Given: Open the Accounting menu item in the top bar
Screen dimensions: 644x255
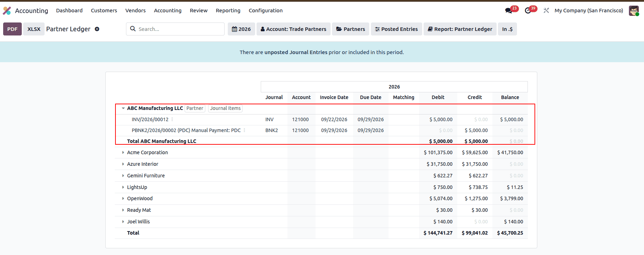Looking at the screenshot, I should (x=168, y=11).
